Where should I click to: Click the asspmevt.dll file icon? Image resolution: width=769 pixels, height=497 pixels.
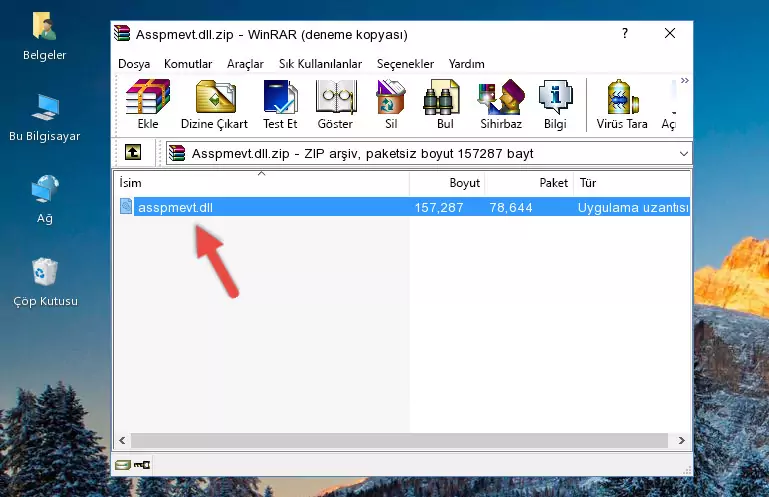126,206
